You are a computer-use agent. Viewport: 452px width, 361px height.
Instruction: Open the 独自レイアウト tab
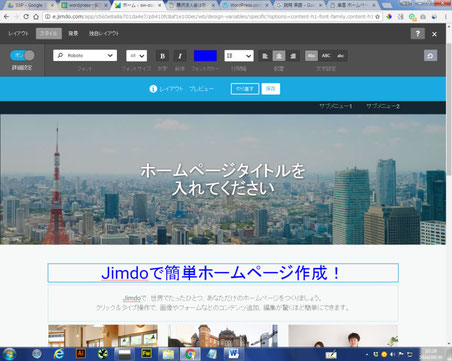click(104, 33)
